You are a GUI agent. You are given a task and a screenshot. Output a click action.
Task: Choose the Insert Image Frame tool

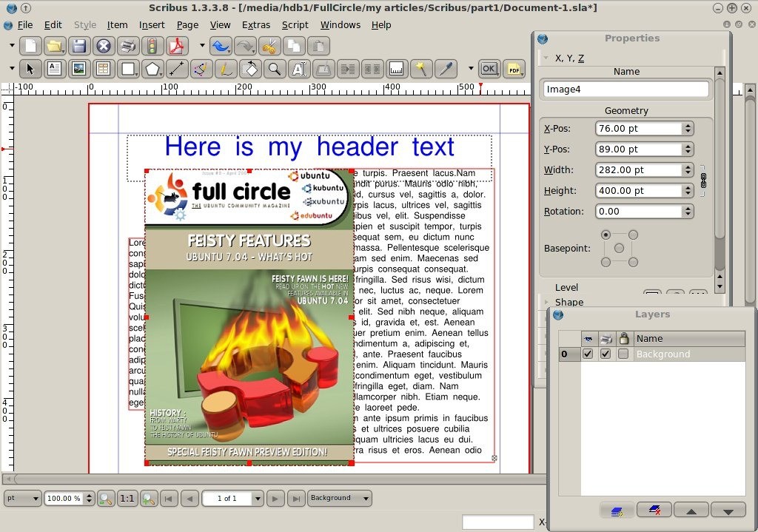point(79,69)
